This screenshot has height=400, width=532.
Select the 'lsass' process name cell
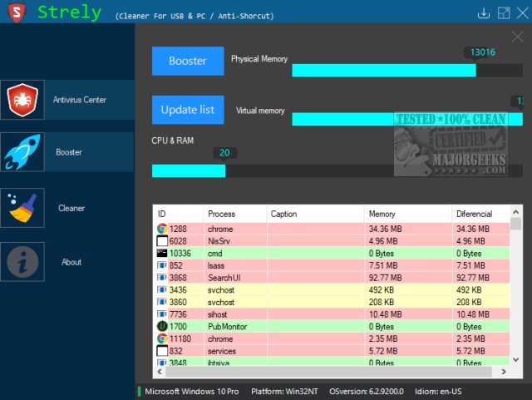point(216,265)
